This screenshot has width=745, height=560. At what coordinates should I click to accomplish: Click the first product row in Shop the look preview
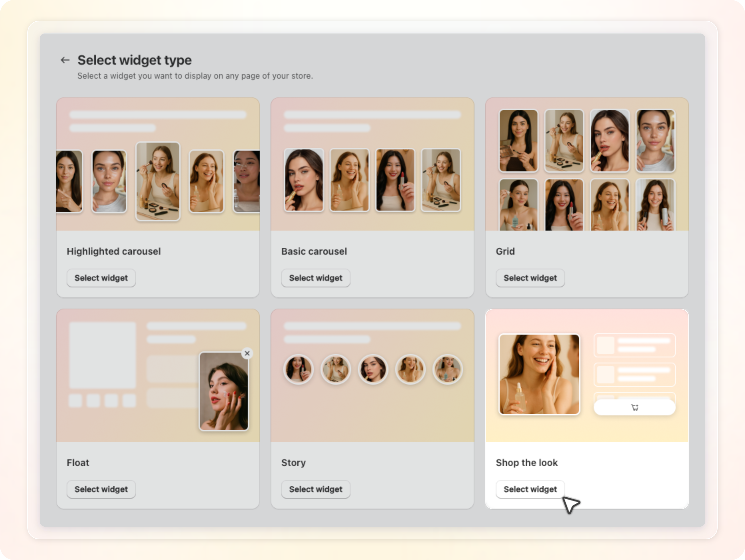click(x=634, y=345)
